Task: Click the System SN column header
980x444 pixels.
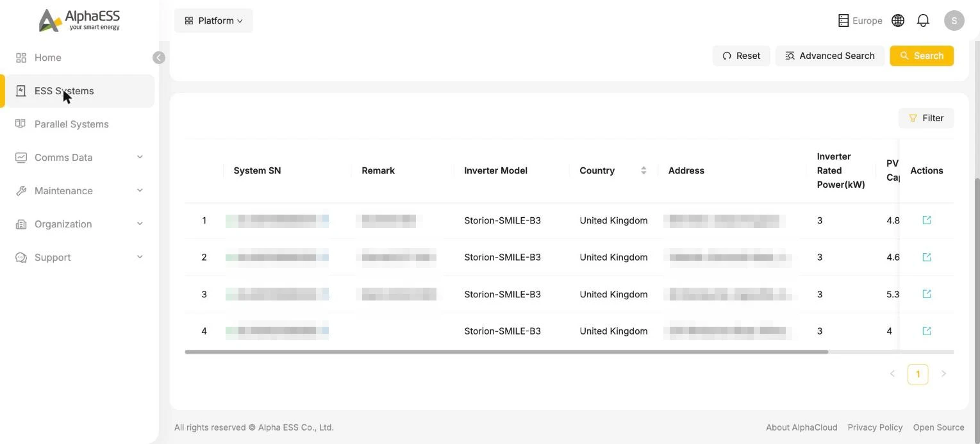Action: coord(257,170)
